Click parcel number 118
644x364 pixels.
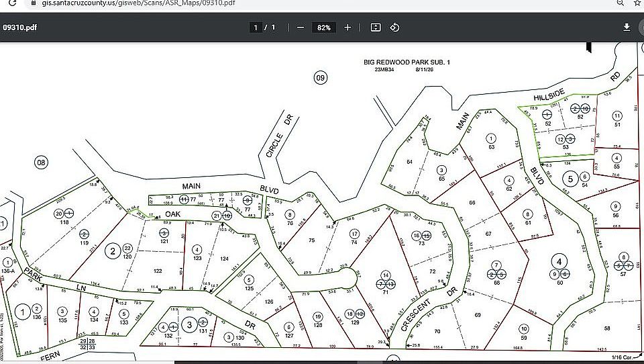(x=64, y=222)
